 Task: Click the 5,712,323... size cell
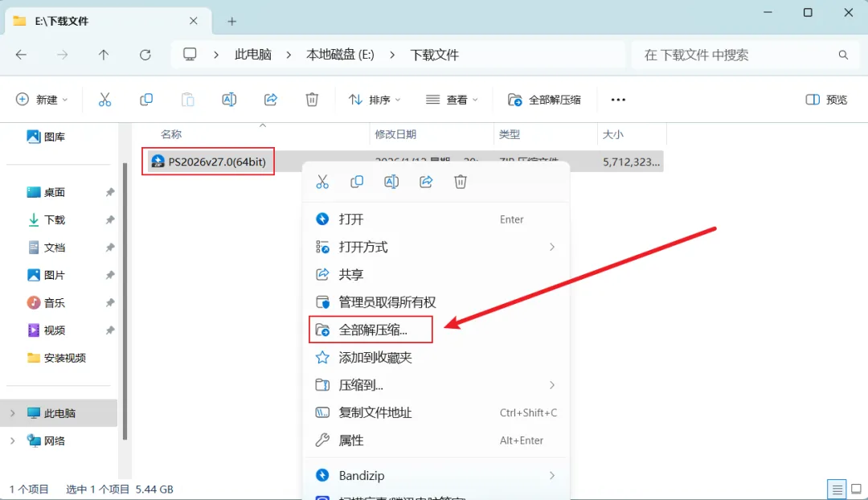point(631,162)
